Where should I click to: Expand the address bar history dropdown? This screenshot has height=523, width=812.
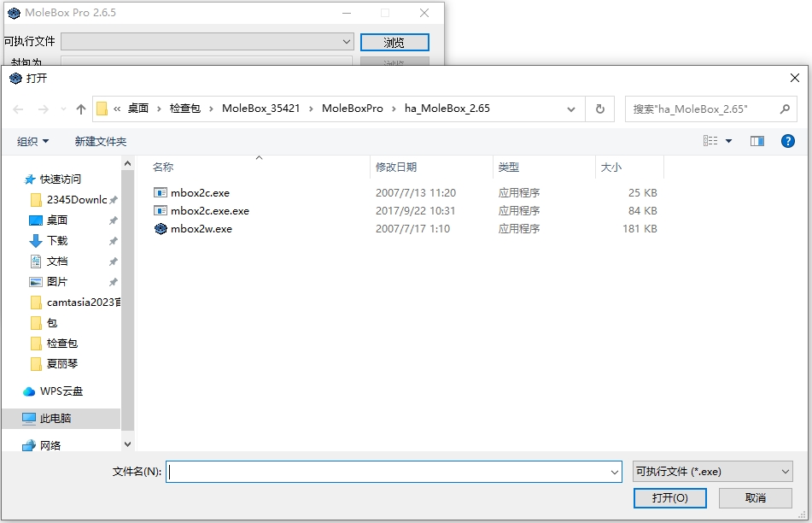570,109
